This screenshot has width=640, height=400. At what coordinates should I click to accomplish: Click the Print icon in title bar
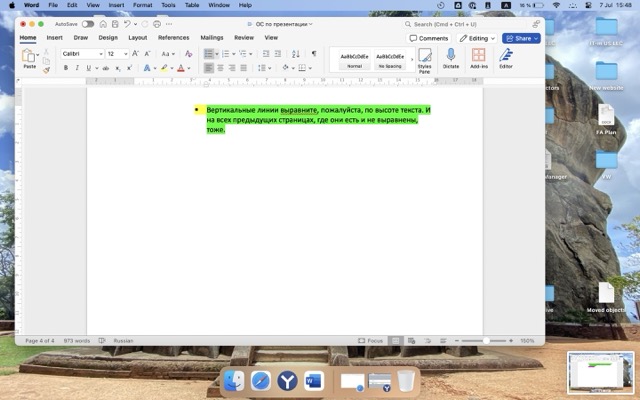(158, 23)
